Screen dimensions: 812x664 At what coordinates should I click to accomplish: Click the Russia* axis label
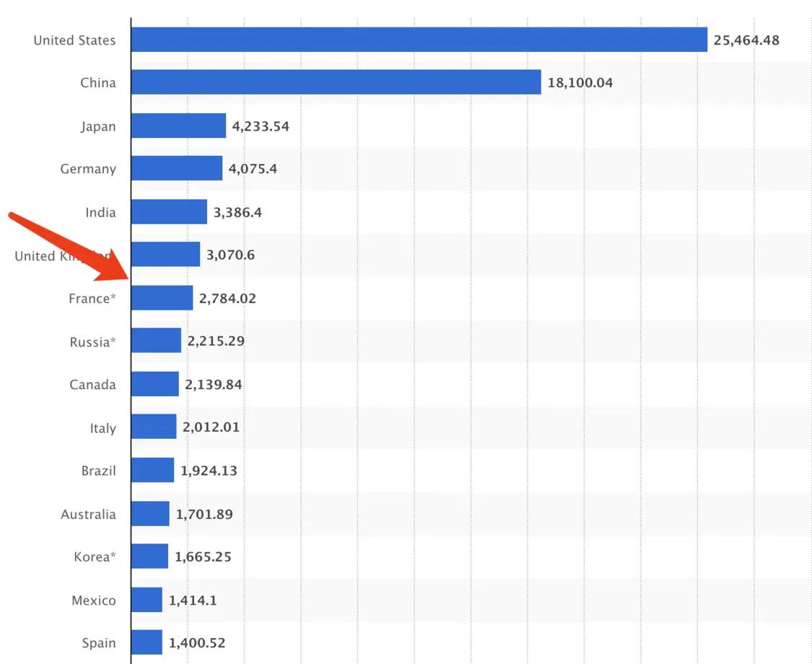[92, 342]
